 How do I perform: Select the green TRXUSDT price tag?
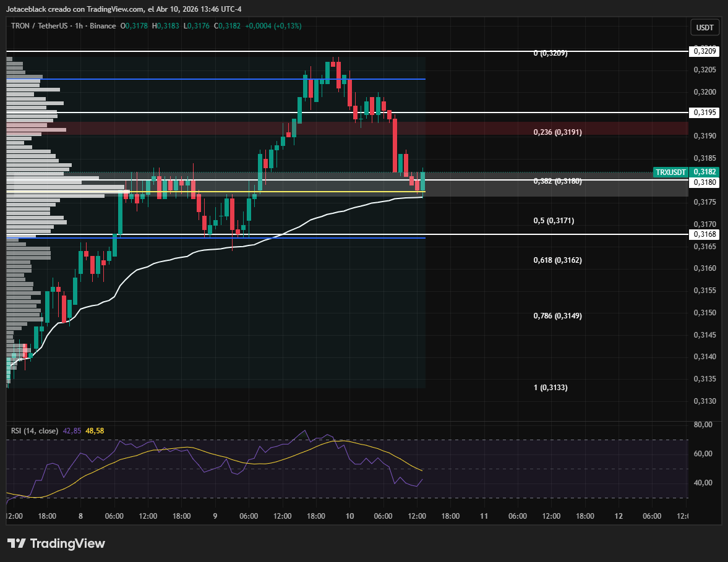pyautogui.click(x=671, y=172)
